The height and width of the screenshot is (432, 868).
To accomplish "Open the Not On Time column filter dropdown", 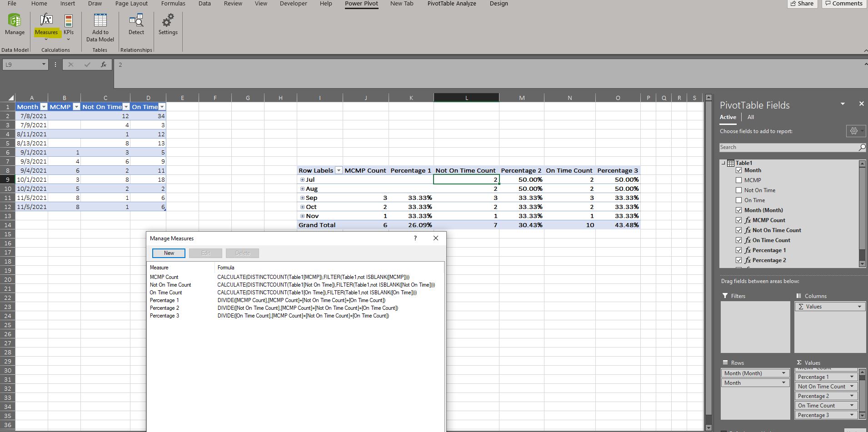I will coord(126,107).
